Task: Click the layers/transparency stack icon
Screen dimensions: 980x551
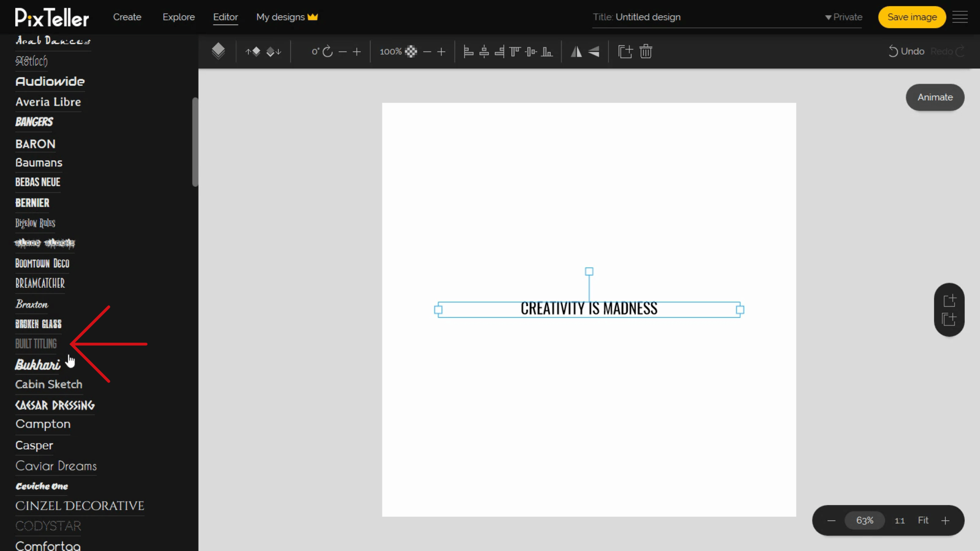Action: pos(217,51)
